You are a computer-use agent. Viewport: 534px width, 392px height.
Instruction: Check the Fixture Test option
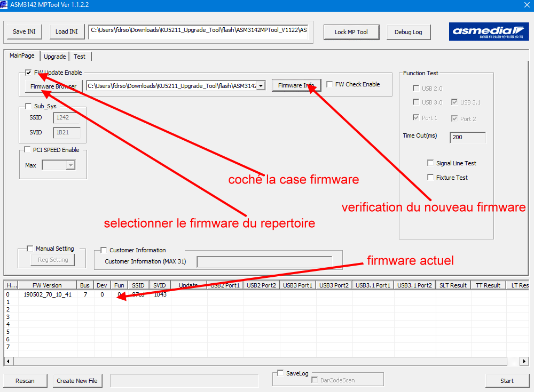pyautogui.click(x=430, y=177)
